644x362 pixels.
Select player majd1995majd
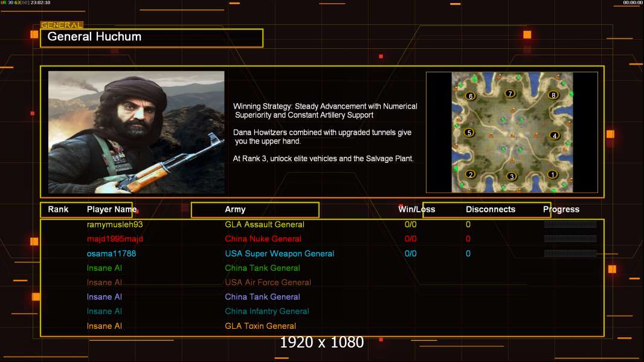[115, 239]
